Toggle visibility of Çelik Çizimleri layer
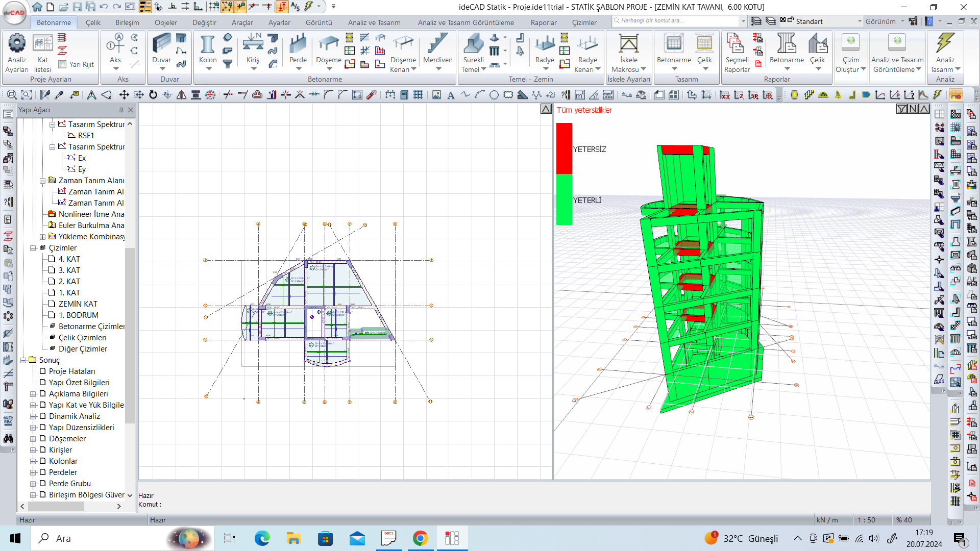This screenshot has width=980, height=551. click(81, 337)
